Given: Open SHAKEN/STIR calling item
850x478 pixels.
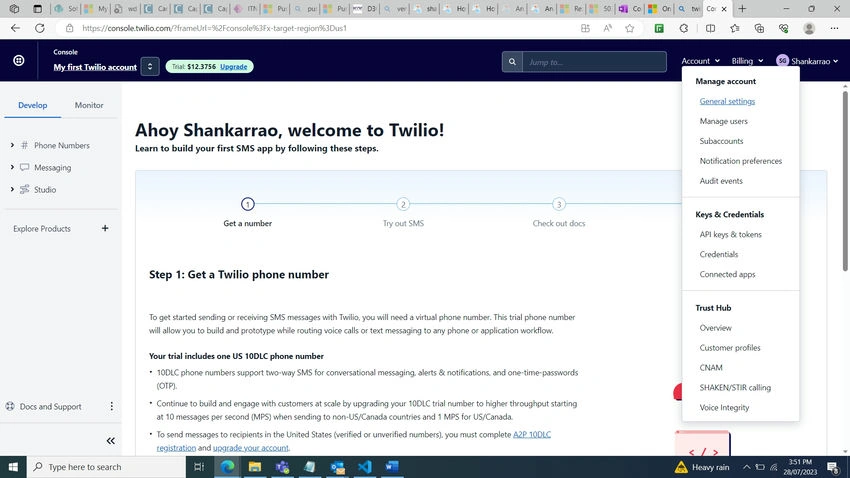Looking at the screenshot, I should 735,387.
